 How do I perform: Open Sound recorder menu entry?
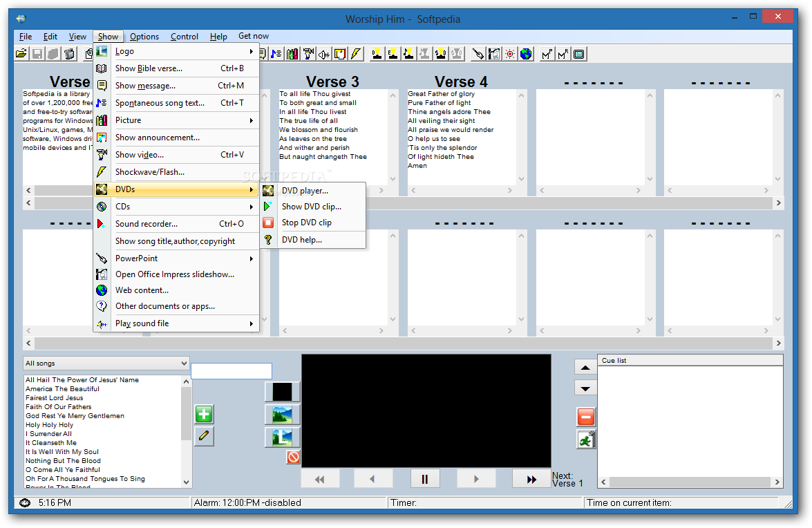click(177, 224)
